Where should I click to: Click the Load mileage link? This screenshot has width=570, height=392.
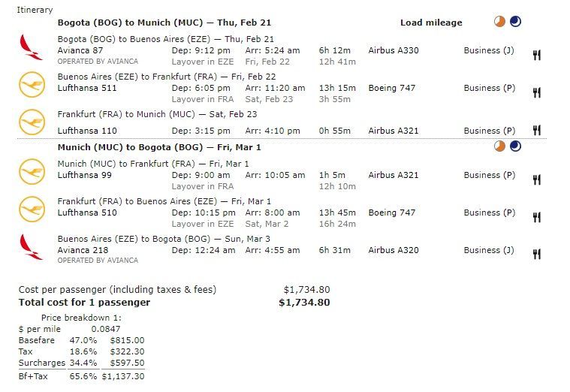pyautogui.click(x=430, y=23)
